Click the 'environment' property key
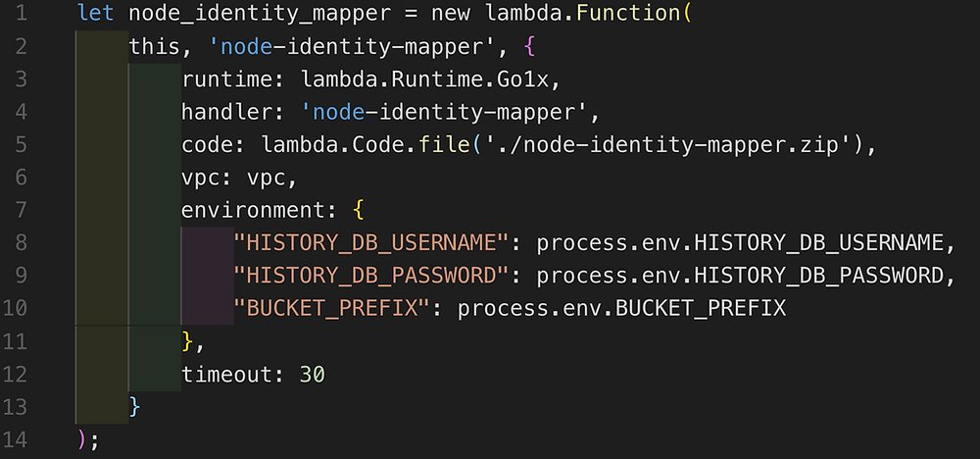 [x=253, y=210]
